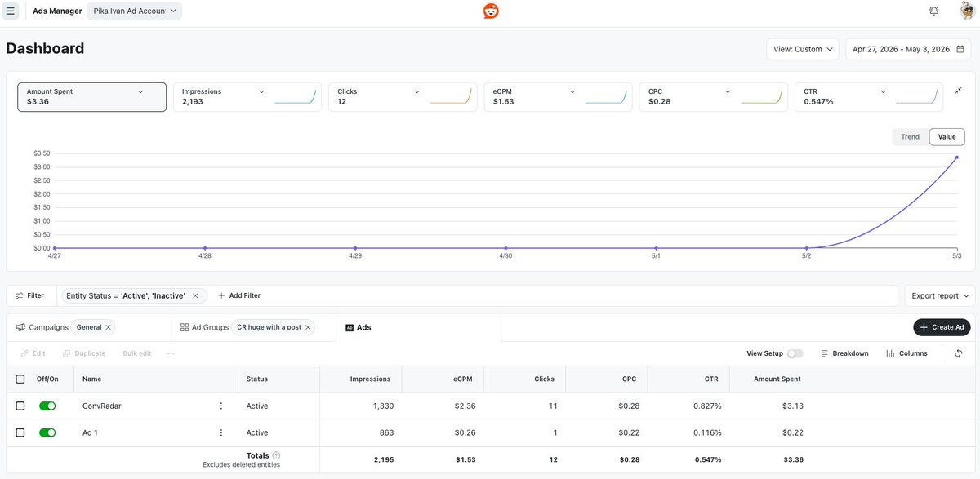The width and height of the screenshot is (980, 479).
Task: Click the Clicks sparkline
Action: (451, 97)
